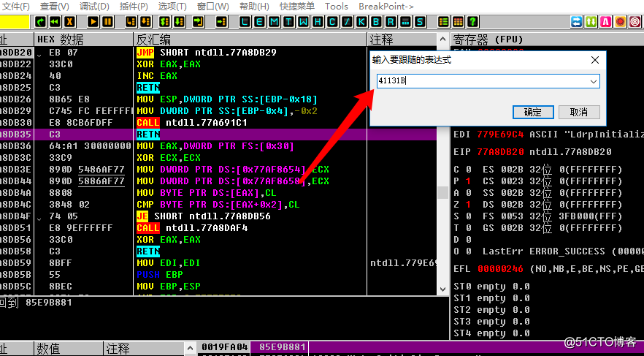Select the JE SHORT ntdll.77A8DB56 instruction

(x=203, y=216)
